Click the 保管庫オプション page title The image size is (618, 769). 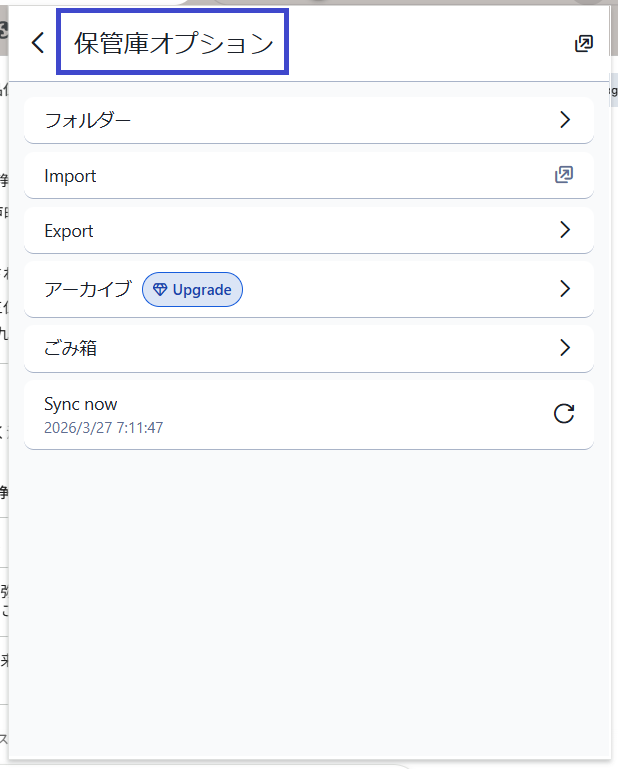[x=173, y=43]
